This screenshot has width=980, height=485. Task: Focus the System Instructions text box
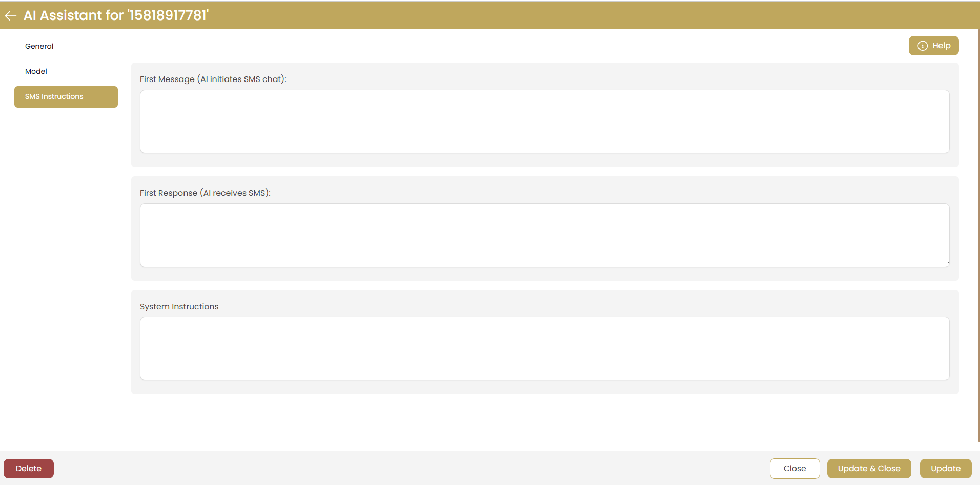[x=544, y=349]
